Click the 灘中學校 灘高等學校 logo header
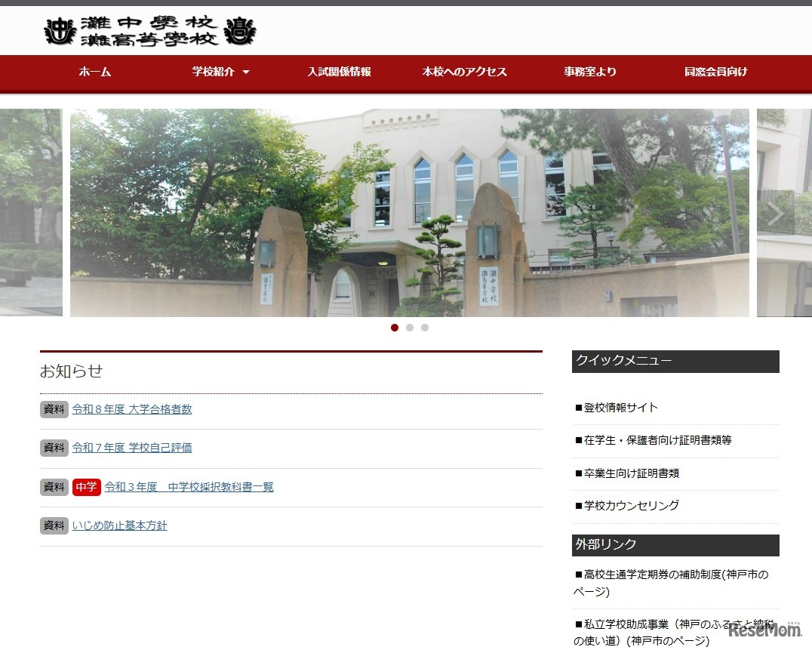This screenshot has height=647, width=812. [x=150, y=31]
